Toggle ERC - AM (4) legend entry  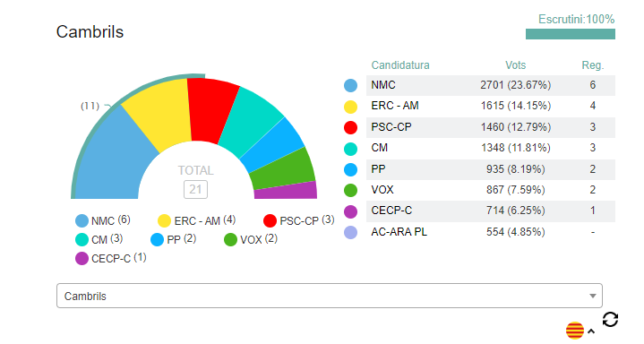click(x=197, y=220)
